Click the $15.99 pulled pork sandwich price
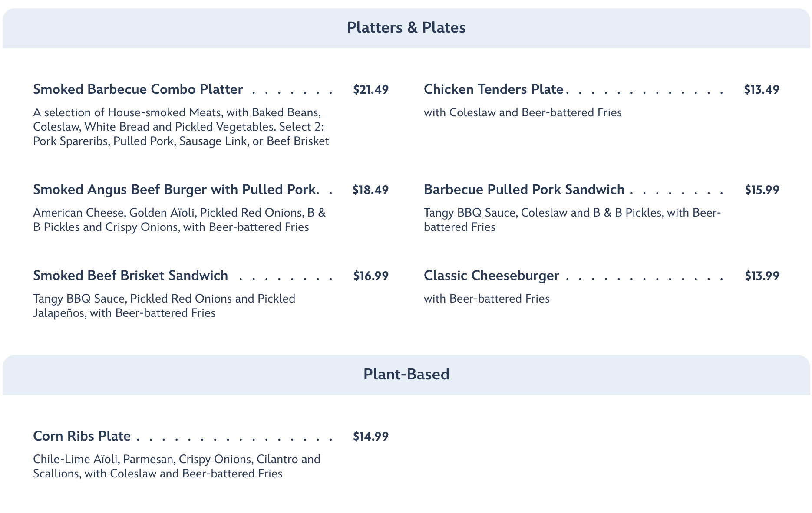The height and width of the screenshot is (513, 812). click(x=762, y=190)
